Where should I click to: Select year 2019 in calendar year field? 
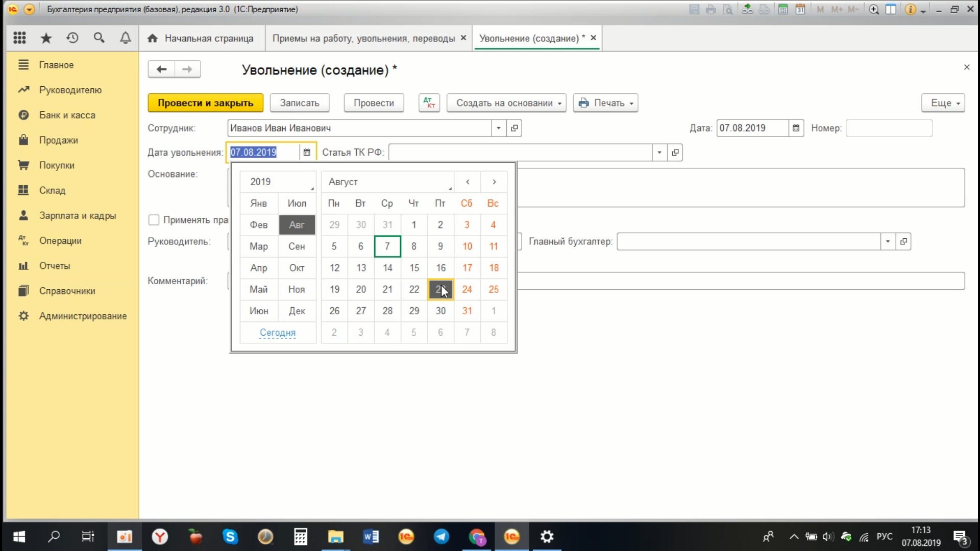(x=277, y=182)
